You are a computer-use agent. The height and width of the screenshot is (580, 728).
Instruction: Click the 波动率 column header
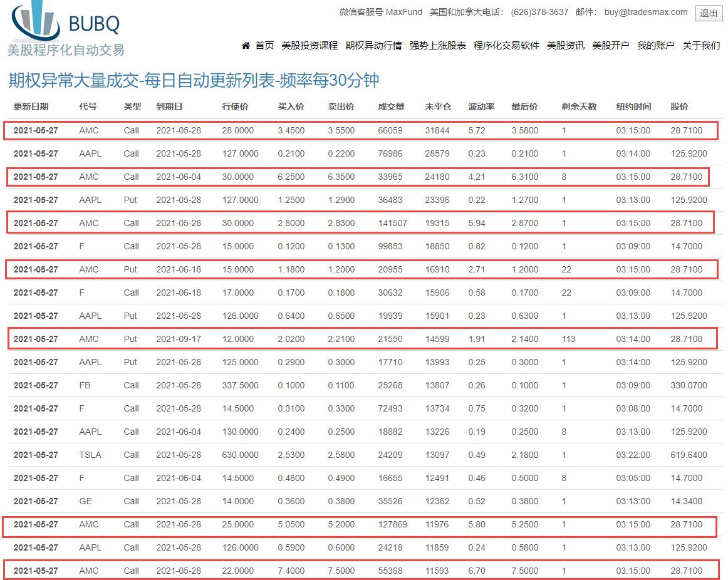481,106
